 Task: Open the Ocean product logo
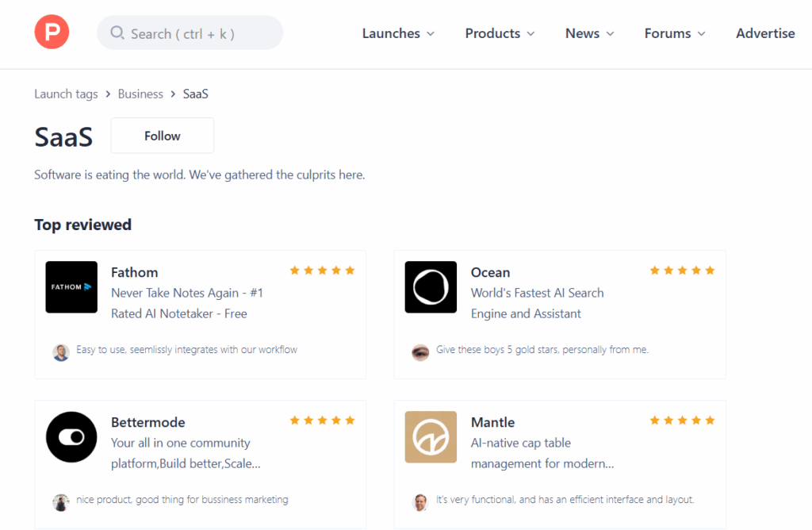click(x=431, y=286)
